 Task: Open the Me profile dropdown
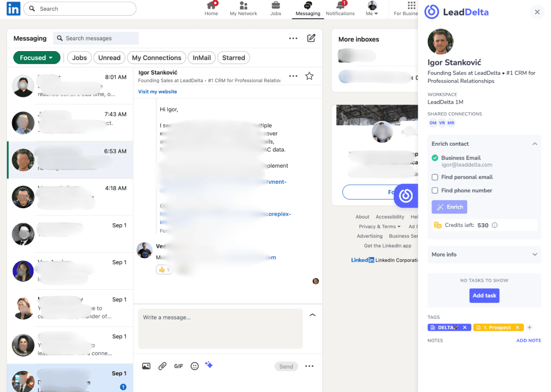pos(372,9)
